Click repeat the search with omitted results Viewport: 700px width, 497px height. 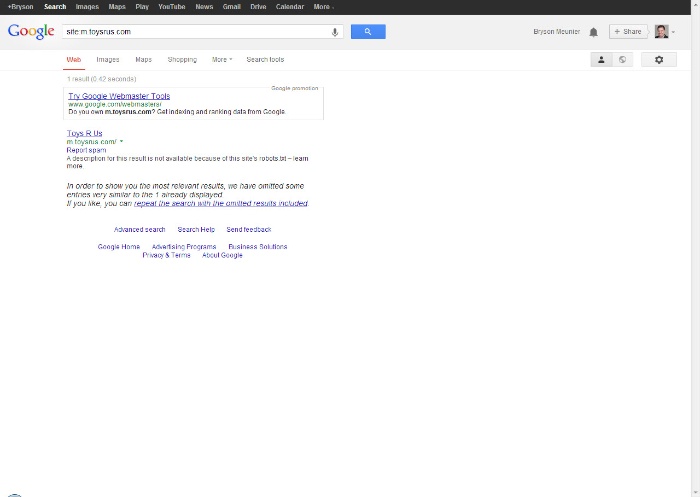coord(221,203)
